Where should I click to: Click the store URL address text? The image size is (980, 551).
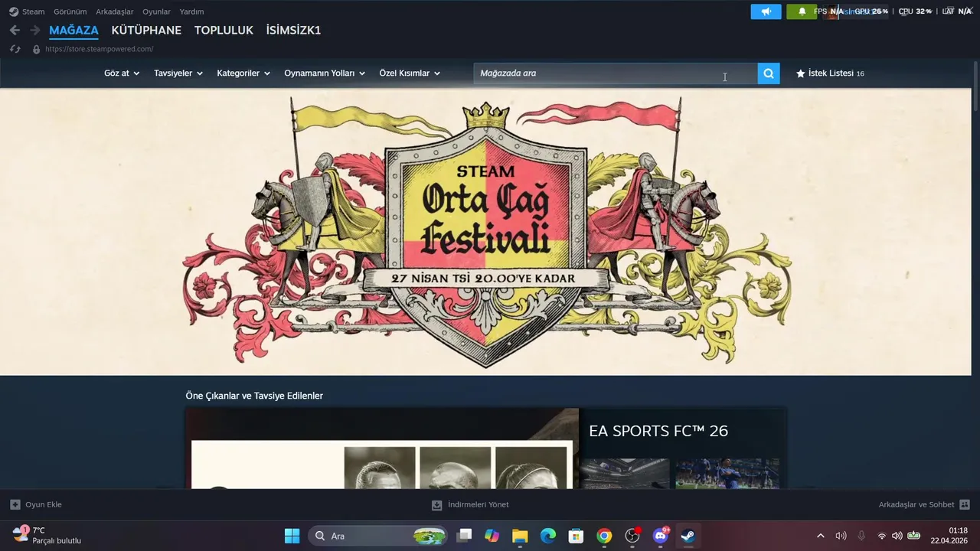99,49
